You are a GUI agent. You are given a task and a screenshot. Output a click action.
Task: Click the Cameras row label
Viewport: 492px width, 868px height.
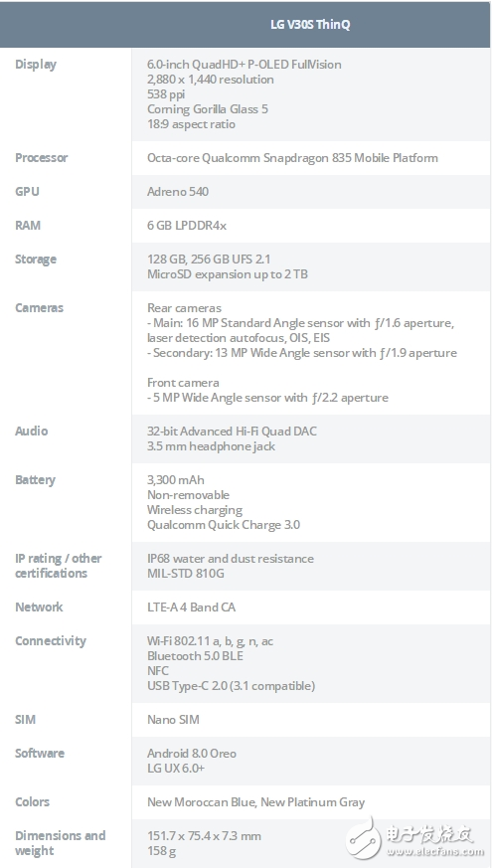pos(40,308)
